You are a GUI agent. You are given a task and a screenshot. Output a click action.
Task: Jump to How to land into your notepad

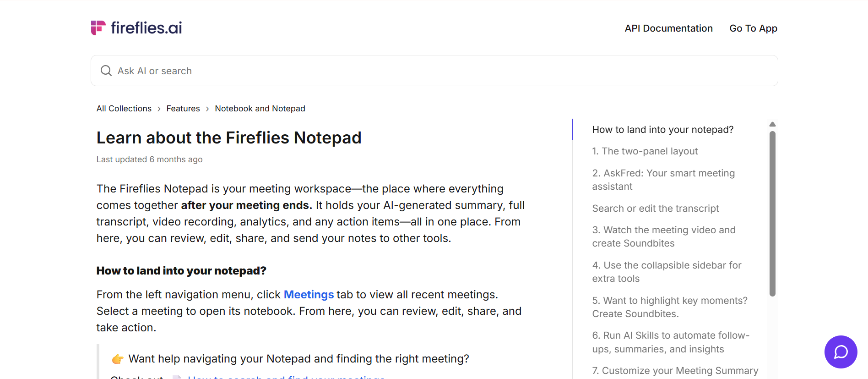[662, 130]
